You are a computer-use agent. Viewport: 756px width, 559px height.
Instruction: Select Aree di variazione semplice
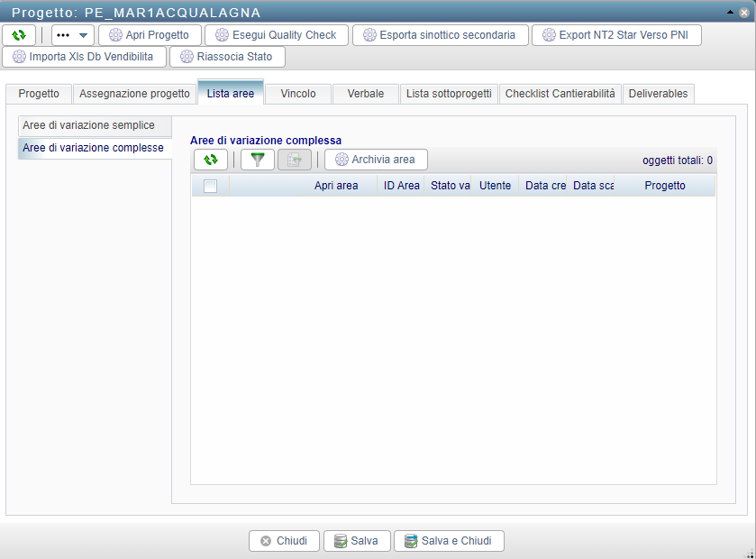tap(88, 125)
